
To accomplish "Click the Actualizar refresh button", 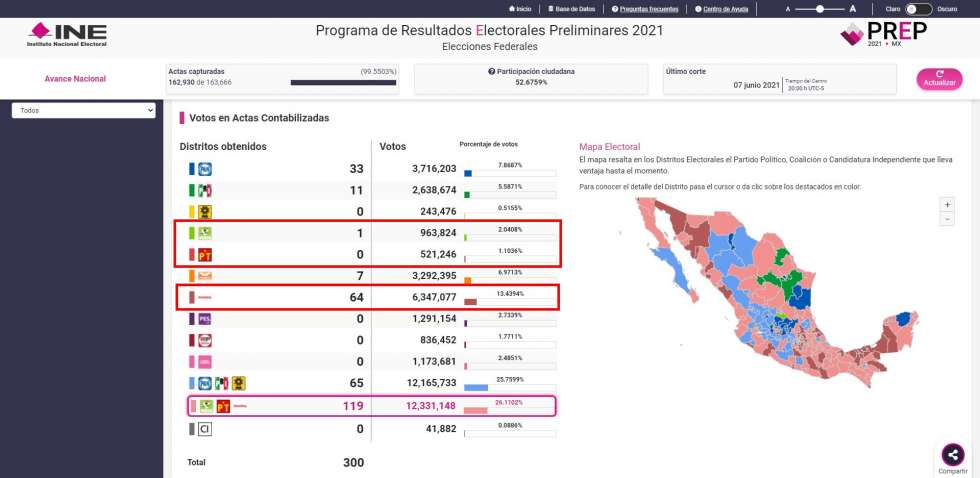I will (939, 79).
